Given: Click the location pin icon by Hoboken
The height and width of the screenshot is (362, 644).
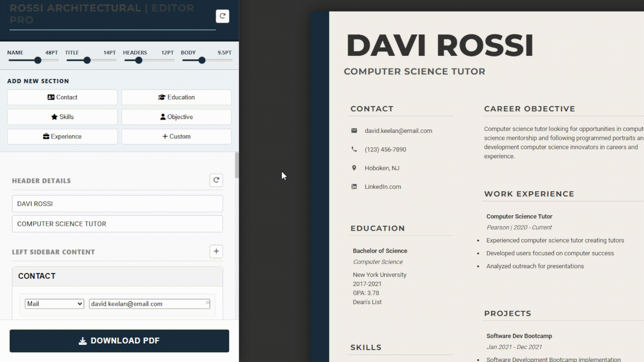Looking at the screenshot, I should click(354, 168).
